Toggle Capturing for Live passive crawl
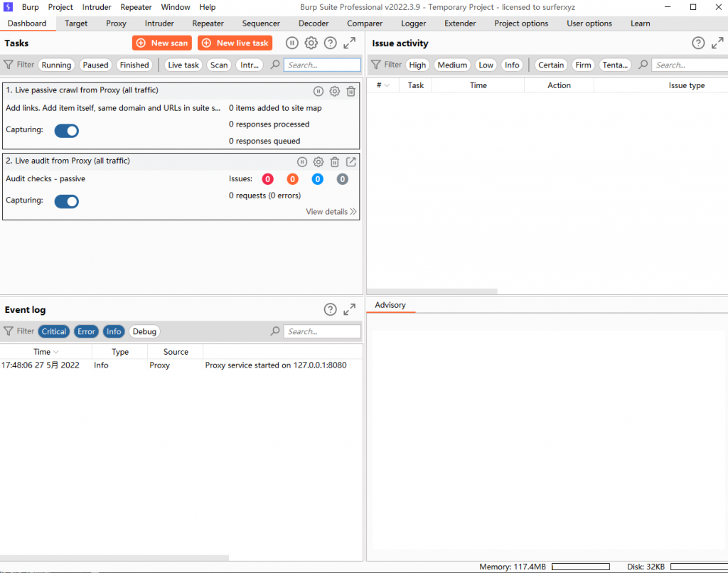This screenshot has width=728, height=573. (x=66, y=131)
